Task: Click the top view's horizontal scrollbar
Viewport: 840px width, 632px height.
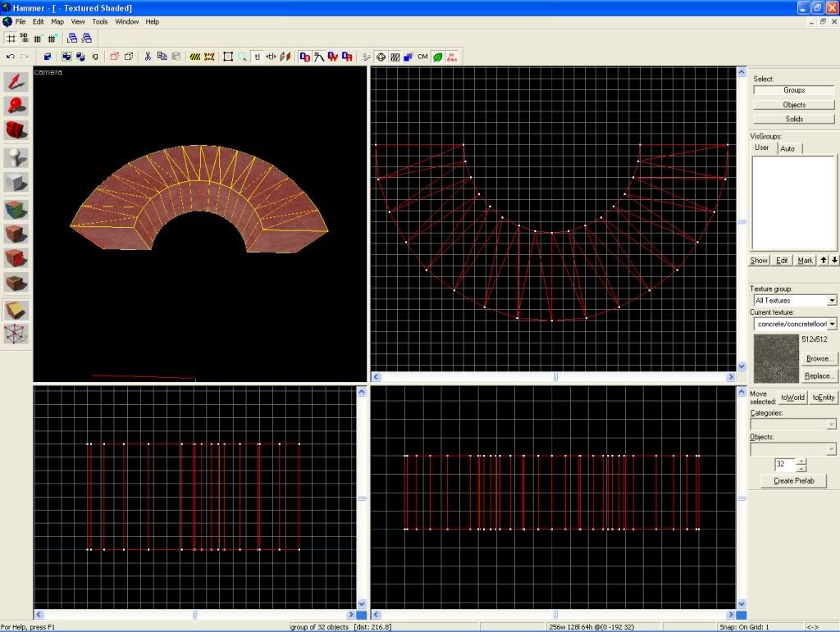Action: pyautogui.click(x=554, y=377)
